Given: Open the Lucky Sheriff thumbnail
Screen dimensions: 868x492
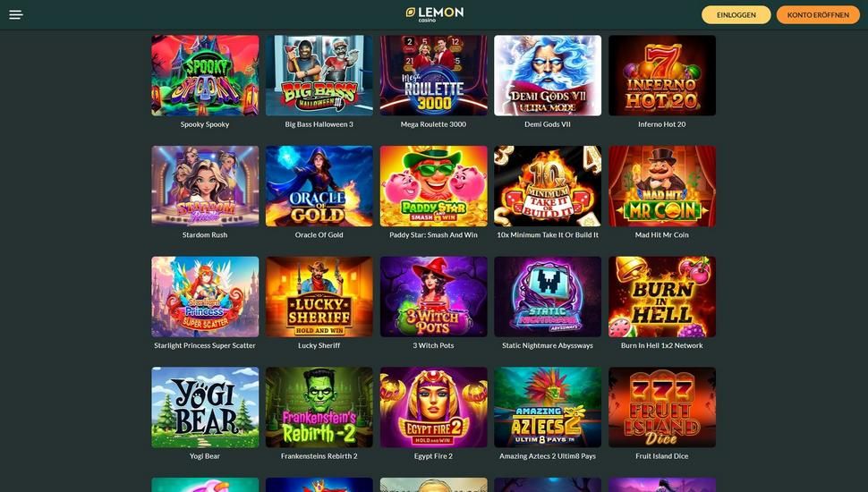Looking at the screenshot, I should [319, 297].
